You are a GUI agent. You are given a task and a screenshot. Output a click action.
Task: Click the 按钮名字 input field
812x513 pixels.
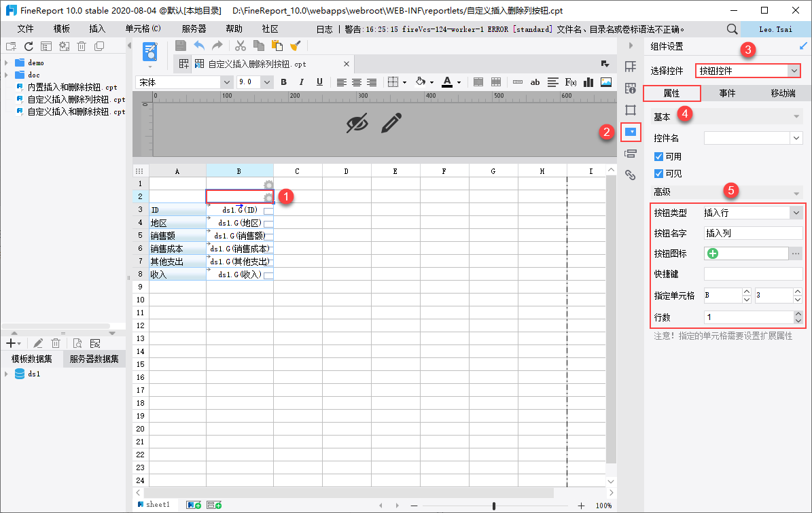753,233
